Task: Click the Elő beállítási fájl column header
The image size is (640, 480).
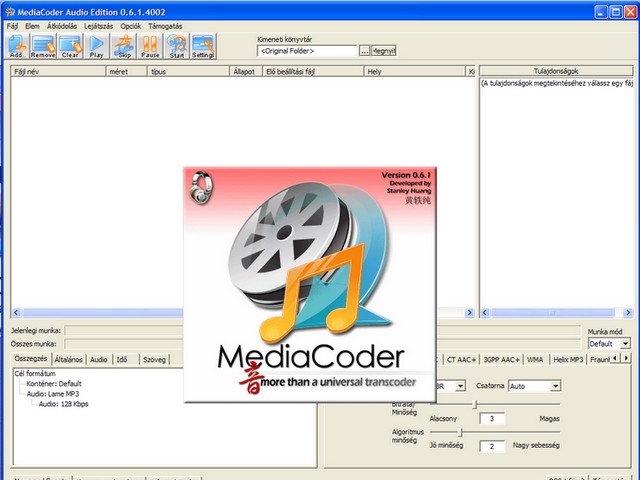Action: [x=313, y=71]
